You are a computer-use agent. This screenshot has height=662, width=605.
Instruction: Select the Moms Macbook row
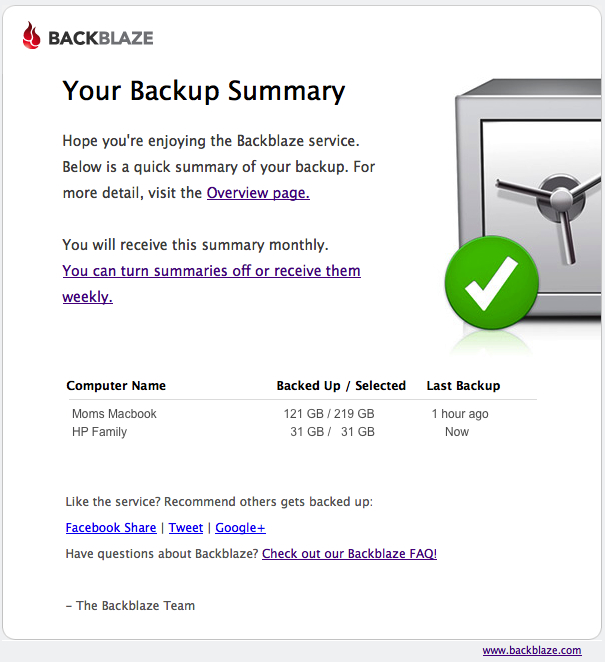tap(300, 414)
